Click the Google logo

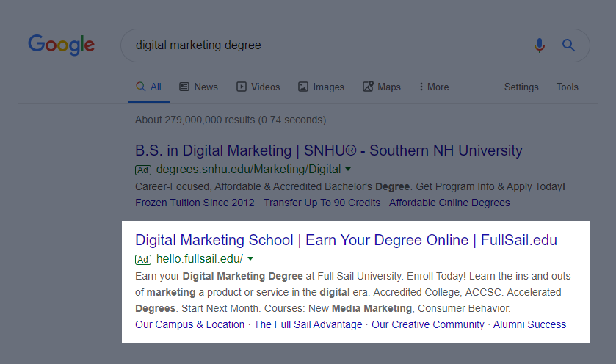pyautogui.click(x=61, y=45)
